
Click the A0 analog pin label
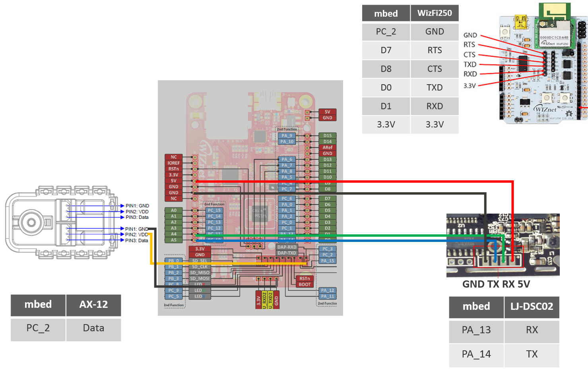[x=174, y=211]
